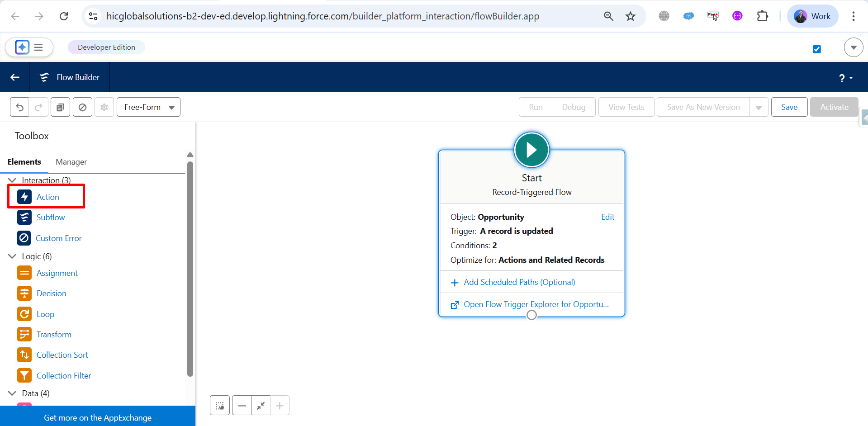The width and height of the screenshot is (868, 426).
Task: Click the Undo icon in toolbar
Action: click(19, 107)
